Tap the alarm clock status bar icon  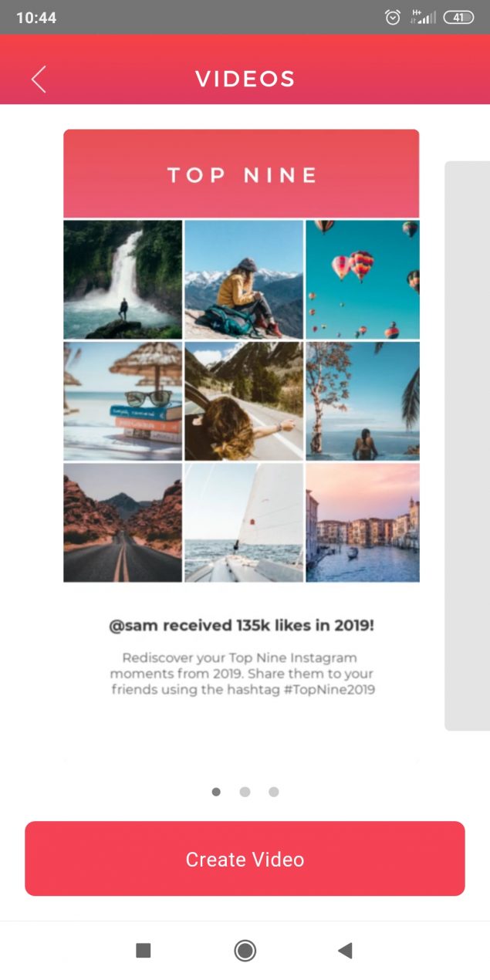[393, 17]
